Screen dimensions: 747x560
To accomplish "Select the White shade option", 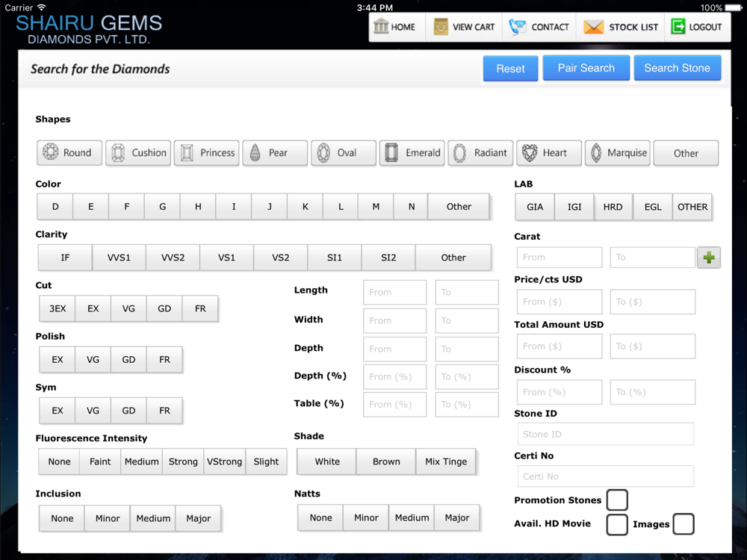I will pos(327,461).
